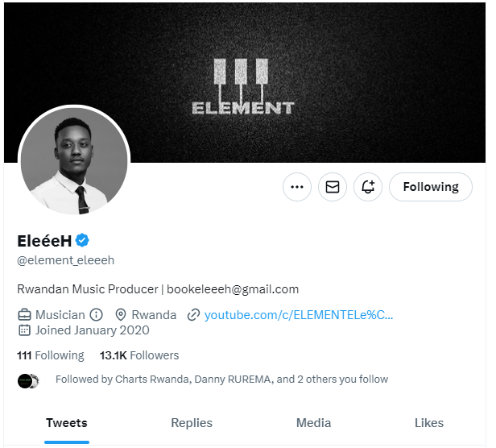The image size is (496, 448).
Task: View the 111 Following list
Action: pyautogui.click(x=50, y=355)
